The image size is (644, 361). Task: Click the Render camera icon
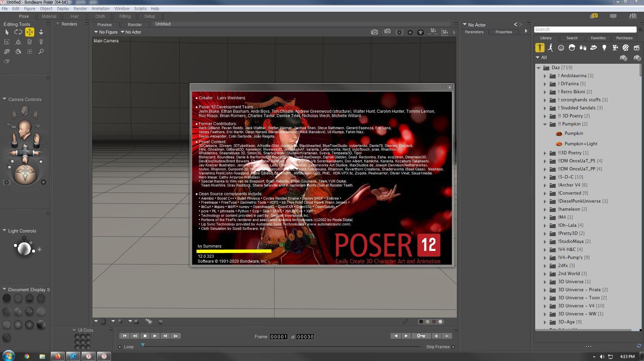374,32
